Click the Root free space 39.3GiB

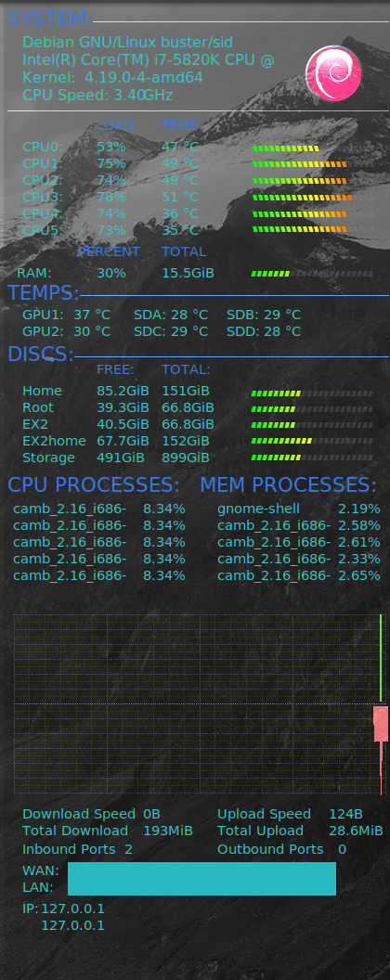123,407
